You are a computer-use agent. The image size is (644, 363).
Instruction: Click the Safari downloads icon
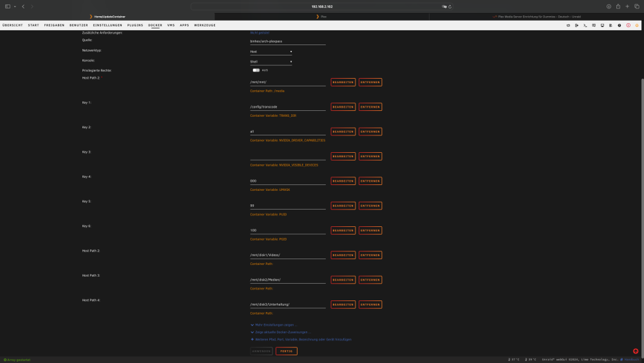609,6
